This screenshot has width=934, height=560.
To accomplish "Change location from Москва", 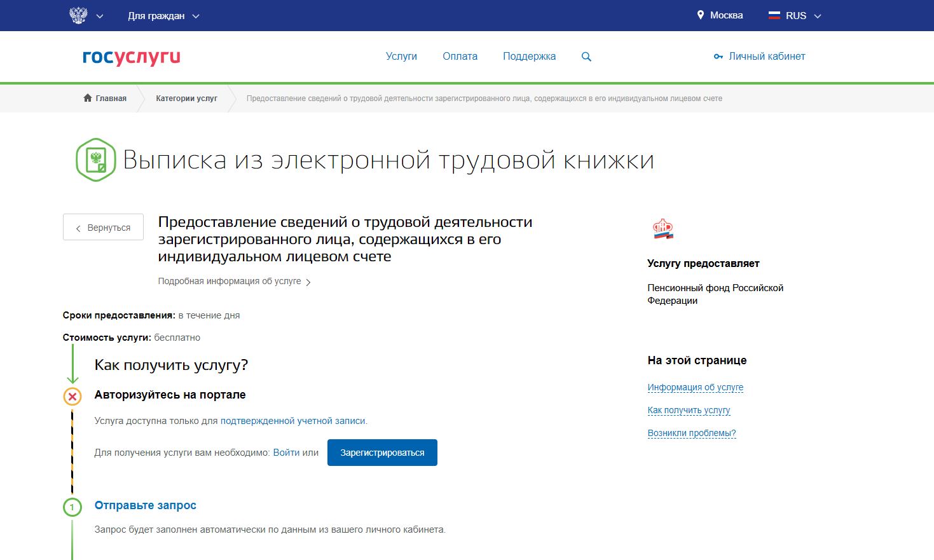I will tap(720, 15).
